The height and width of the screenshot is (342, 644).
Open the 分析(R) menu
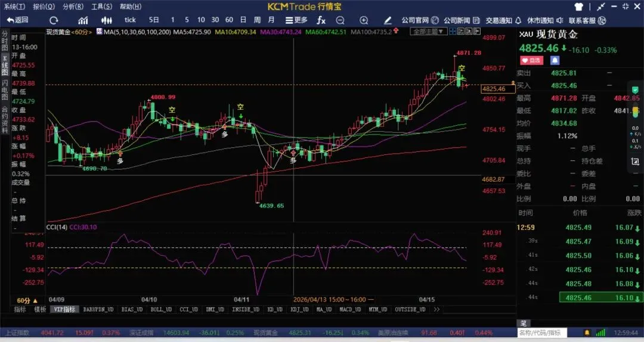tap(73, 7)
